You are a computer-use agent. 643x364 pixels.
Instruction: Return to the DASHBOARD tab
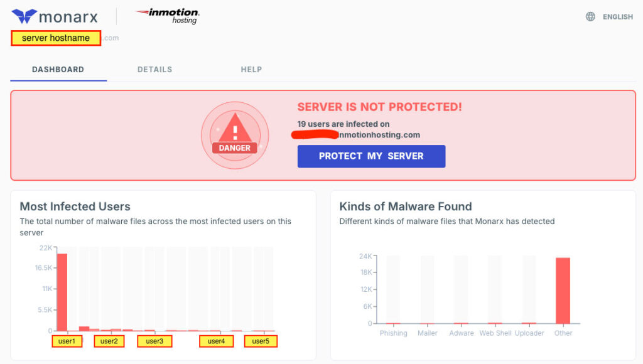58,70
